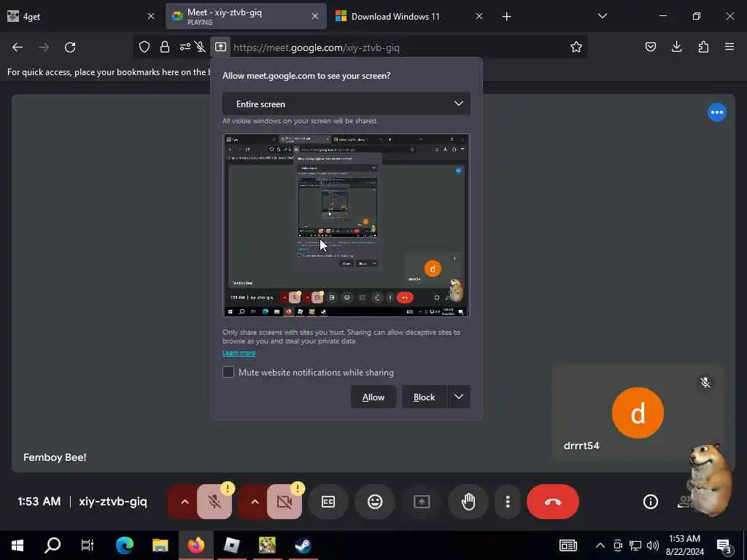Open volume control in system tray
Image resolution: width=747 pixels, height=560 pixels.
tap(653, 545)
